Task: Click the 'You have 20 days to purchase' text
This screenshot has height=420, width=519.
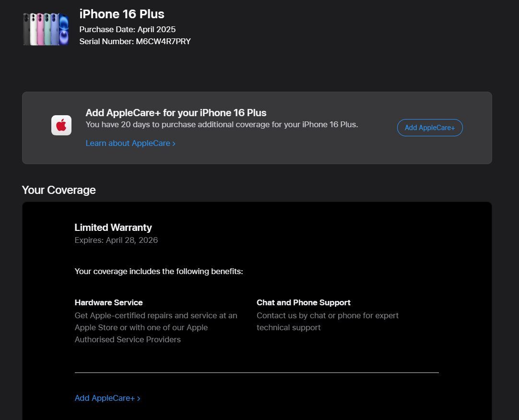Action: coord(222,124)
